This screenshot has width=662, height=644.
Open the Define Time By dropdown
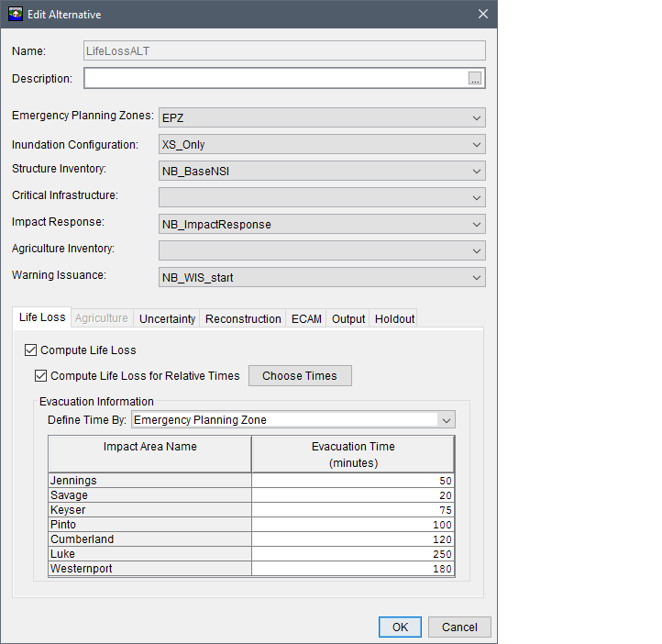click(x=293, y=420)
